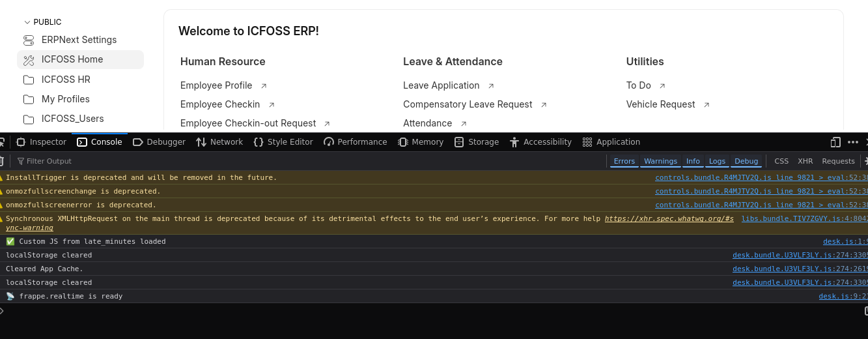Open source link for onmozfullscreenchange warning
The height and width of the screenshot is (339, 868).
(761, 191)
